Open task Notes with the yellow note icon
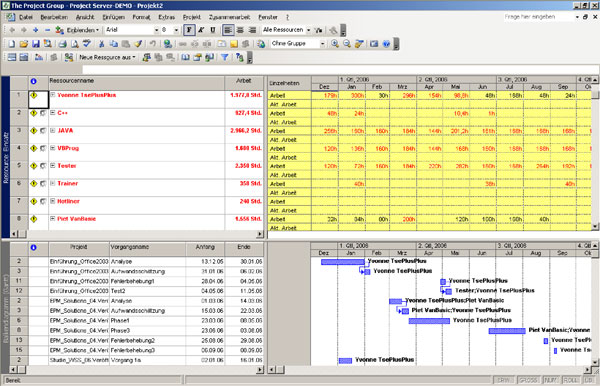This screenshot has height=386, width=600. click(x=234, y=44)
